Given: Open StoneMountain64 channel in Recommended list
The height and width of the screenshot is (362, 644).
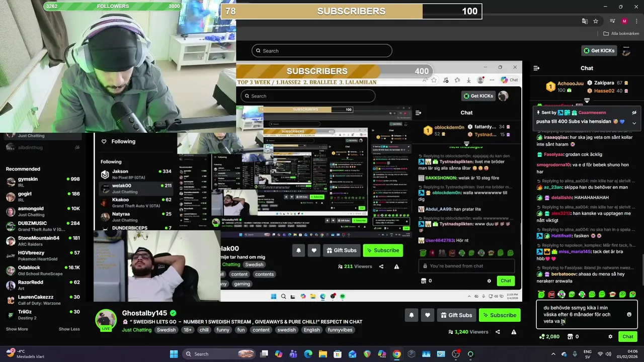Looking at the screenshot, I should click(x=43, y=241).
